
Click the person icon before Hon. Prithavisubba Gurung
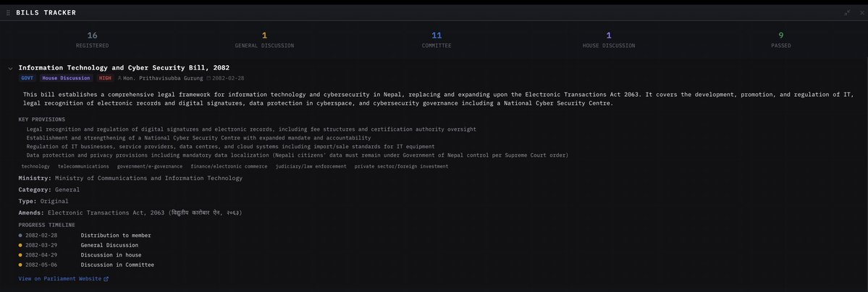[119, 79]
